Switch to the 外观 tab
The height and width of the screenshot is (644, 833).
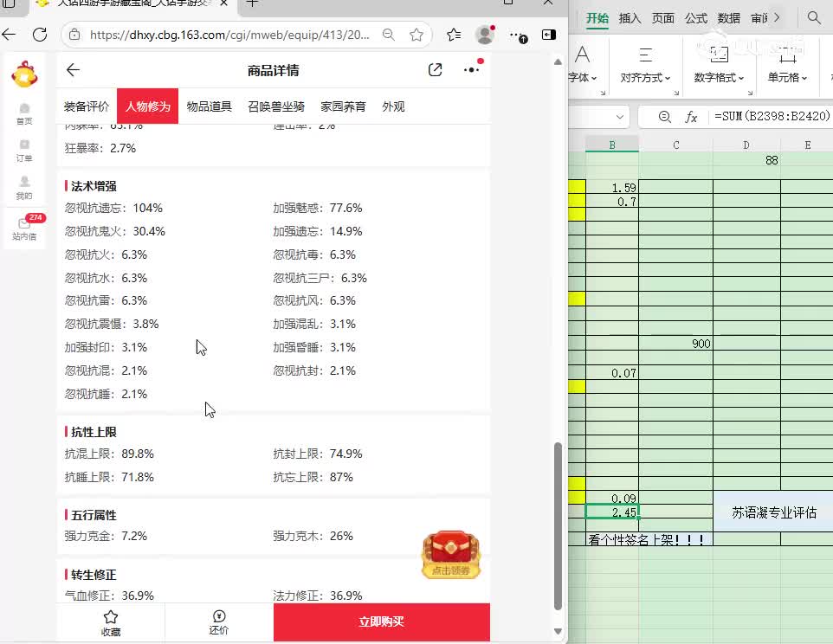pos(393,106)
